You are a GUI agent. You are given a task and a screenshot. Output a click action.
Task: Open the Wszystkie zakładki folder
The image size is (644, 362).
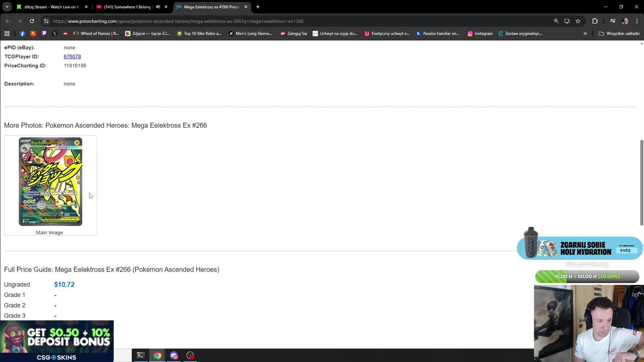coord(619,34)
